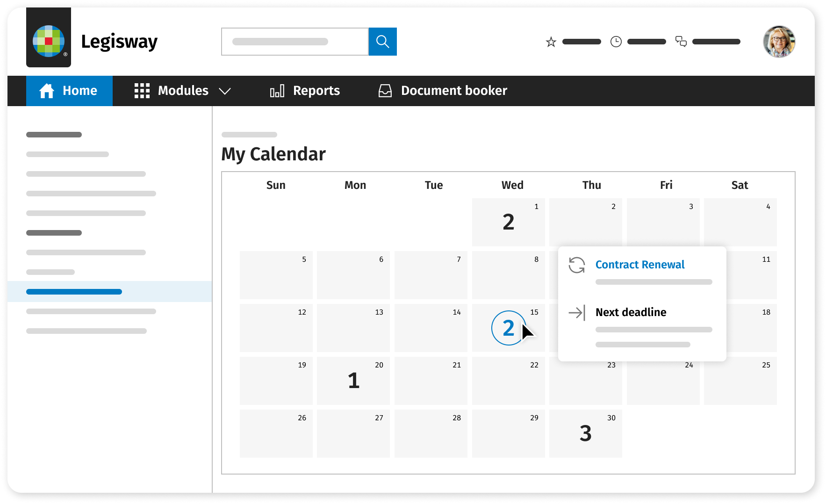This screenshot has width=826, height=504.
Task: Open the Contract Renewal link
Action: tap(639, 265)
